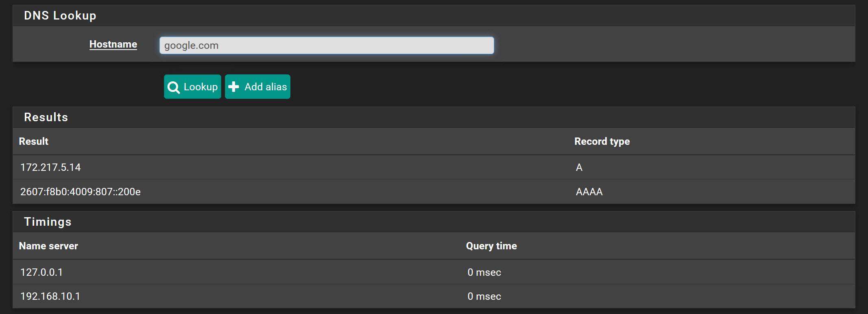This screenshot has width=868, height=314.
Task: Open the Hostname help link
Action: click(x=113, y=44)
